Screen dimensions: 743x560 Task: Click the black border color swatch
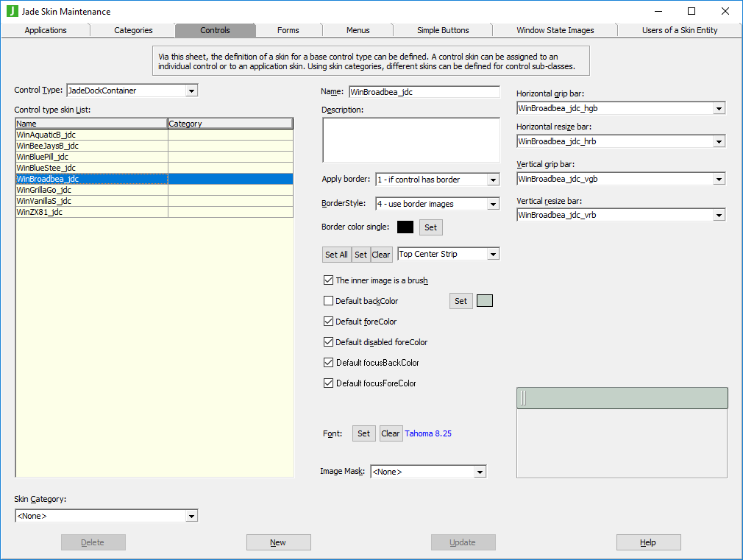(405, 227)
